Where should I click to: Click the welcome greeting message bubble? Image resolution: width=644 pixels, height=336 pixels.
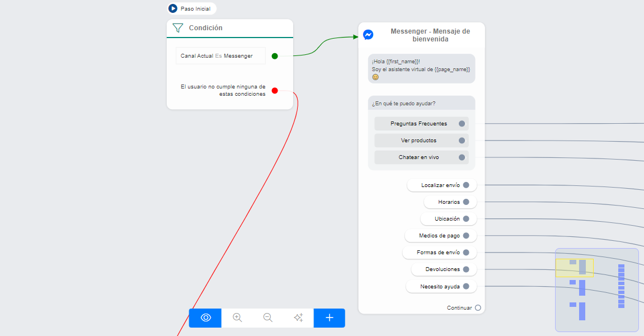click(x=421, y=69)
